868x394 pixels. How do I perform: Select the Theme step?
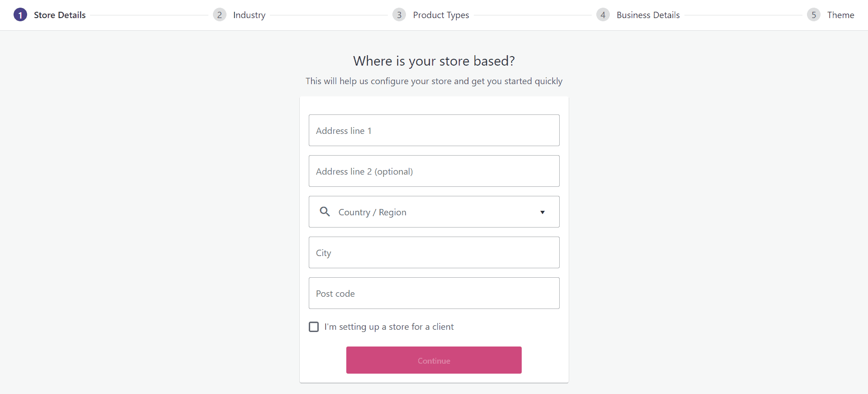(840, 15)
